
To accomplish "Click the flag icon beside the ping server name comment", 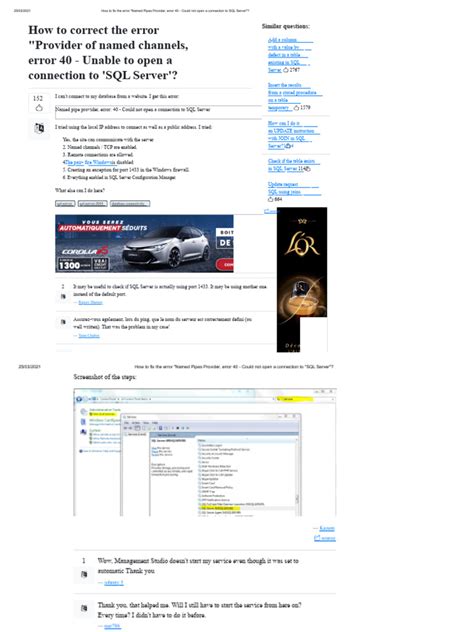I will [x=63, y=322].
